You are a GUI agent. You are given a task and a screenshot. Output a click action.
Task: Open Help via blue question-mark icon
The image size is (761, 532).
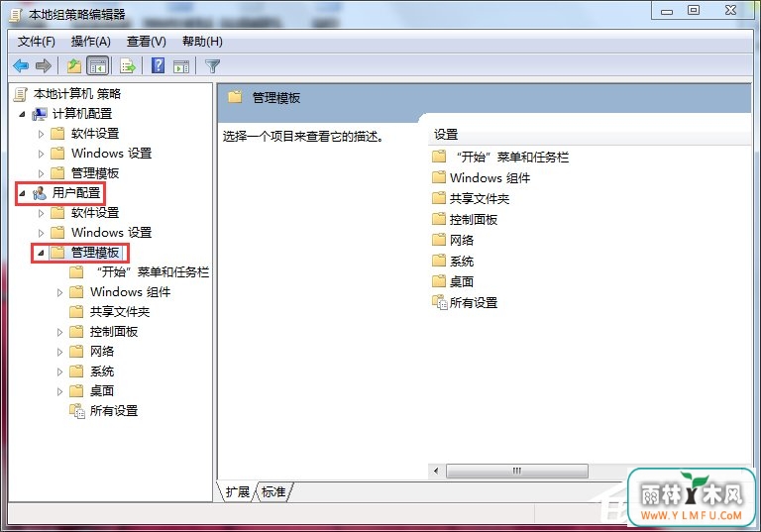tap(158, 65)
